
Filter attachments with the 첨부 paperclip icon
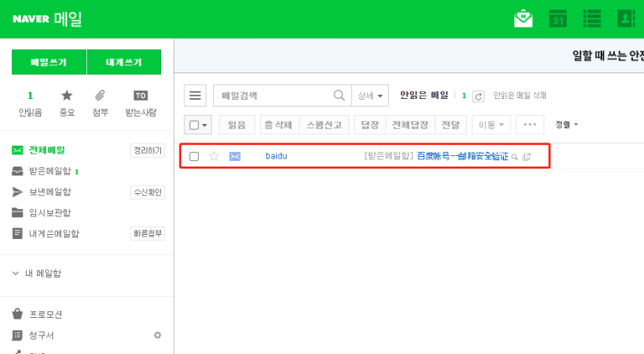[x=100, y=104]
